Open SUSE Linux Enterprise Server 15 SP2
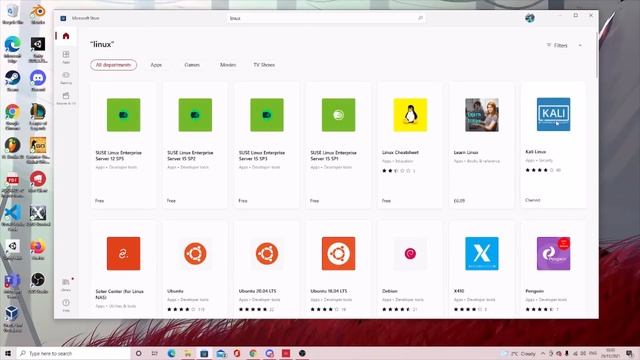 click(x=195, y=145)
